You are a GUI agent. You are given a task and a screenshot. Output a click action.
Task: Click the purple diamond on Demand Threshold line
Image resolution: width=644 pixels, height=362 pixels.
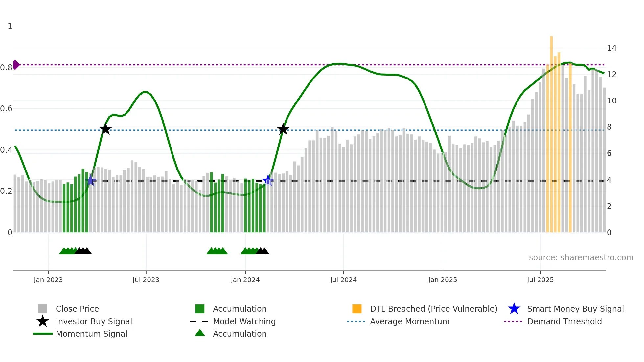point(16,65)
